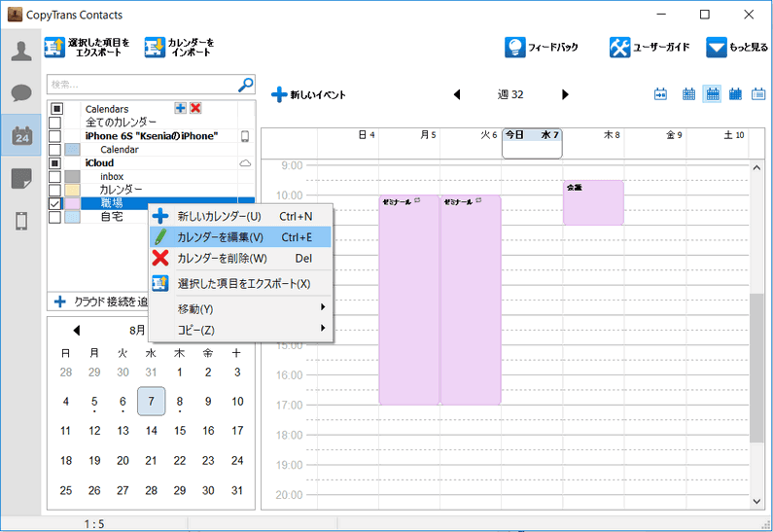Select iCloud account tree row
Screen dimensions: 773x532
152,163
